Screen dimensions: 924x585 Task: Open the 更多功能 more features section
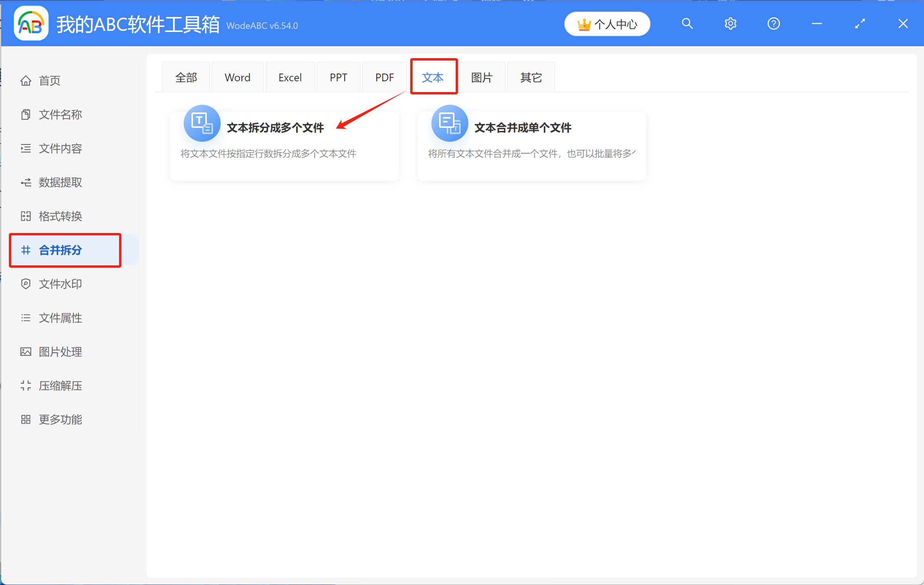pos(60,419)
